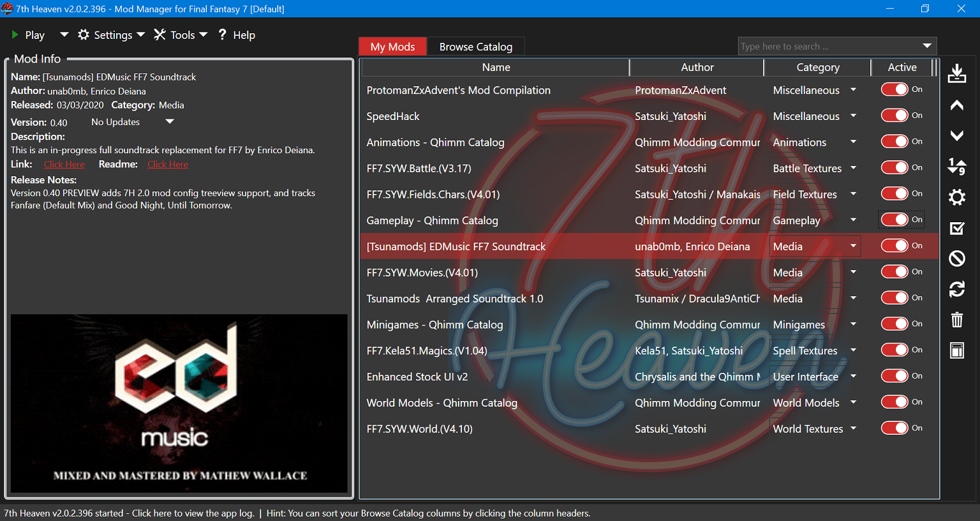980x521 pixels.
Task: Disable EDMusic FF7 Soundtrack toggle
Action: 895,246
